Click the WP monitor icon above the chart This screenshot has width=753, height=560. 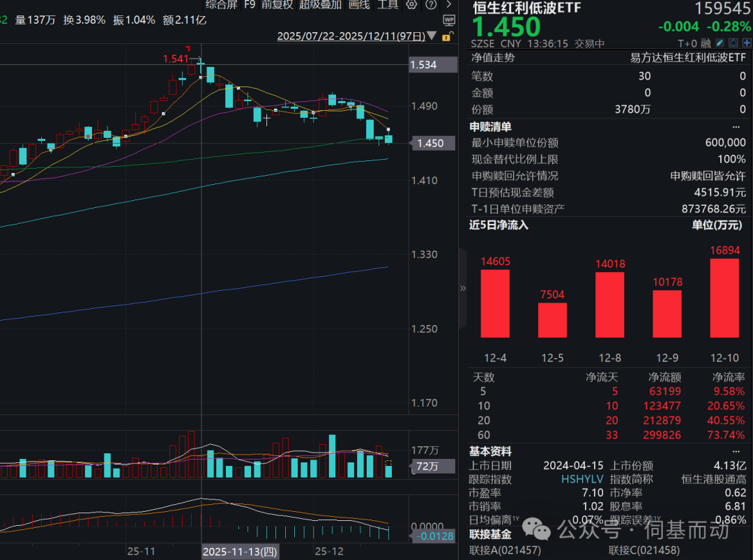click(x=449, y=22)
